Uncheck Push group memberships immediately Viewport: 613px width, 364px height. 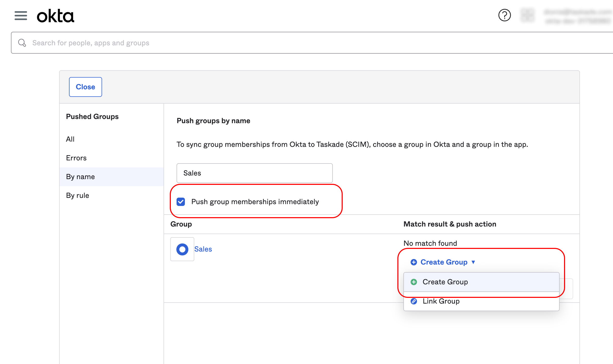(x=181, y=202)
